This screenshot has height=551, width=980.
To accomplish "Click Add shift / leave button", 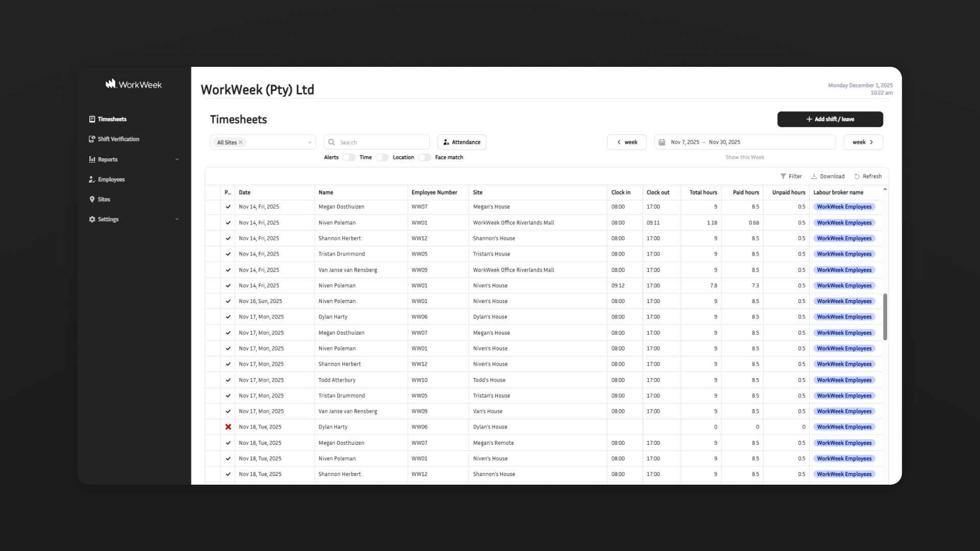I will pos(830,119).
